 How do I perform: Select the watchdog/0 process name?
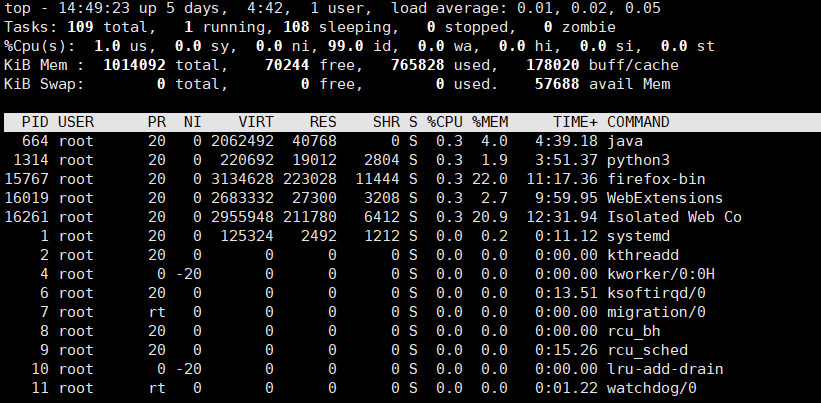(652, 388)
